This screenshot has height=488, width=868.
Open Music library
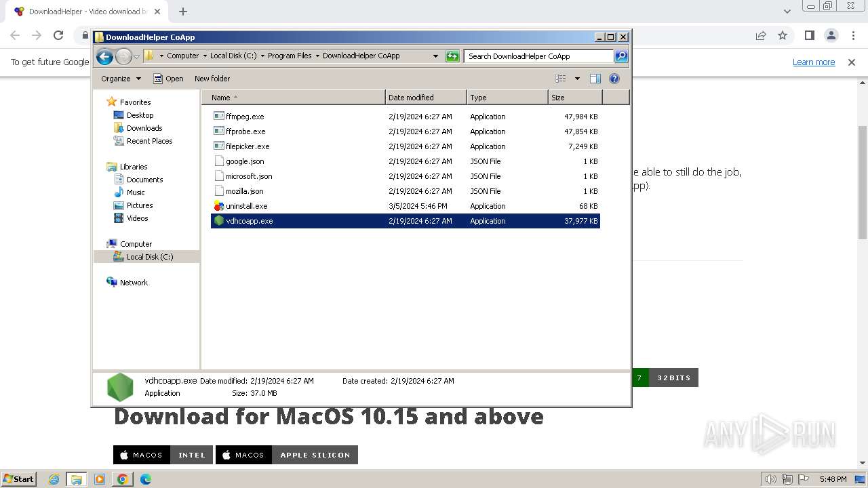136,192
